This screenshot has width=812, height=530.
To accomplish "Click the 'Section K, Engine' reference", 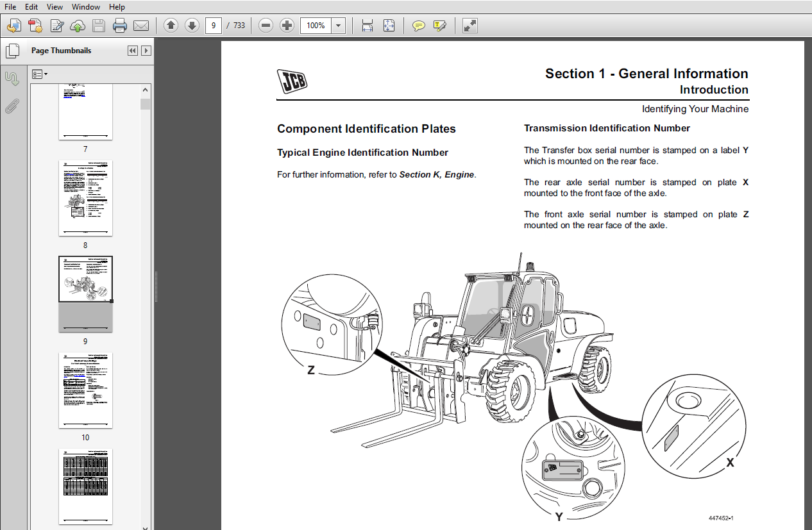I will (x=436, y=174).
